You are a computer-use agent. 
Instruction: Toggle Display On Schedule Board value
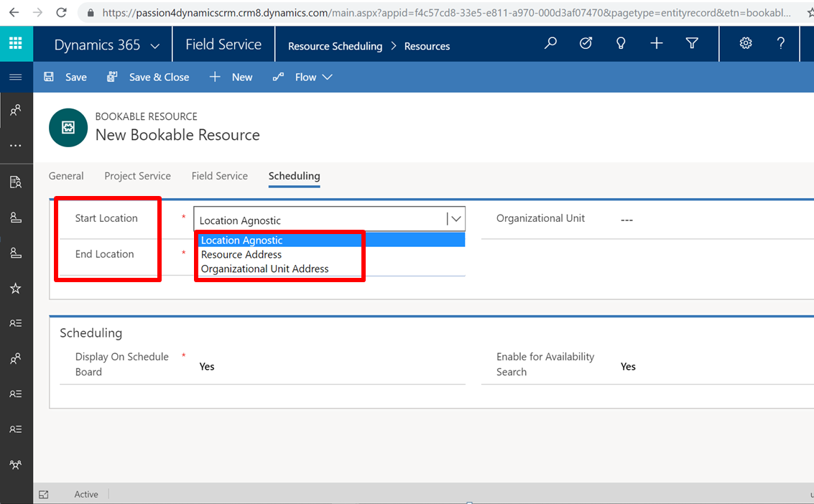point(207,366)
